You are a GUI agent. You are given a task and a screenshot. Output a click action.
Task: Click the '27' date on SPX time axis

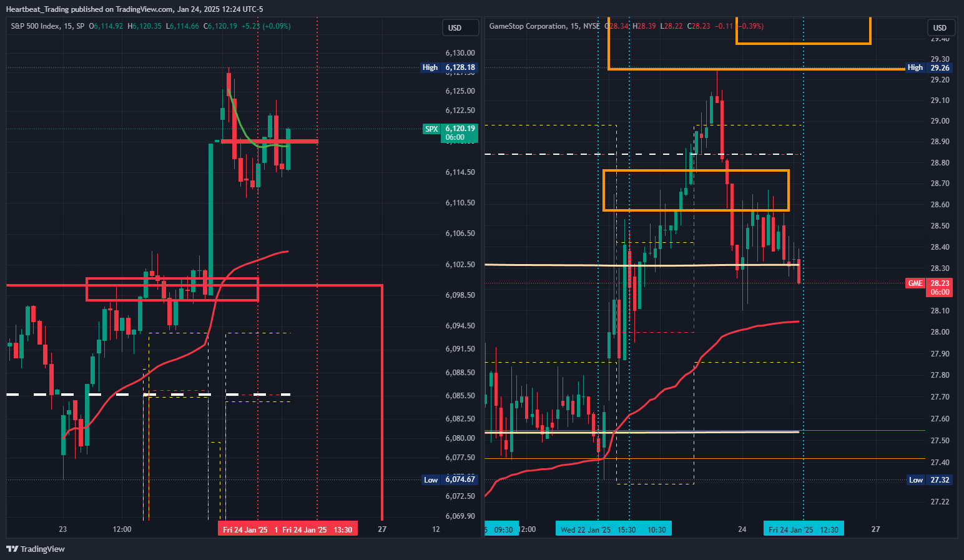pyautogui.click(x=382, y=529)
